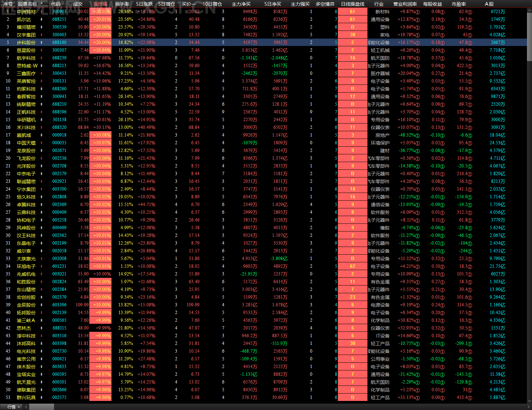
Task: Select stock name 卓翼科技
Action: (x=26, y=205)
